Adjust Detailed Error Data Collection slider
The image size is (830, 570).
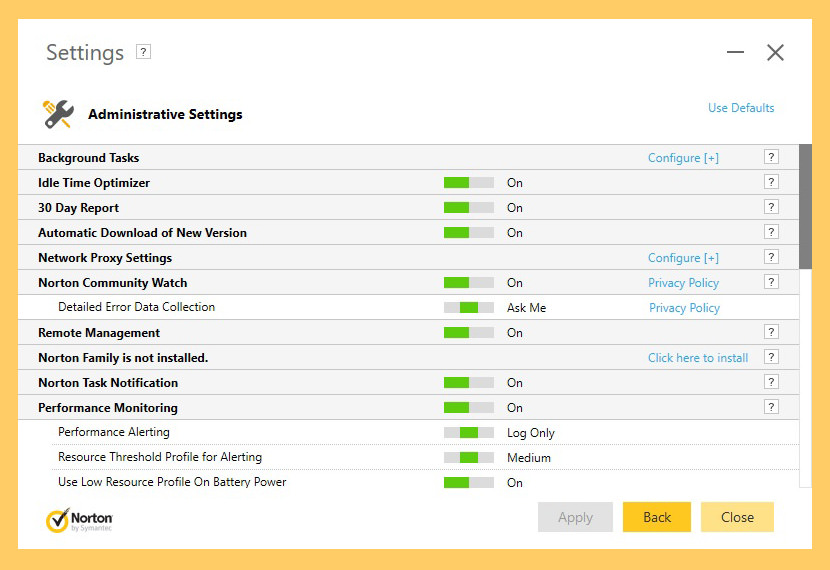(x=468, y=307)
